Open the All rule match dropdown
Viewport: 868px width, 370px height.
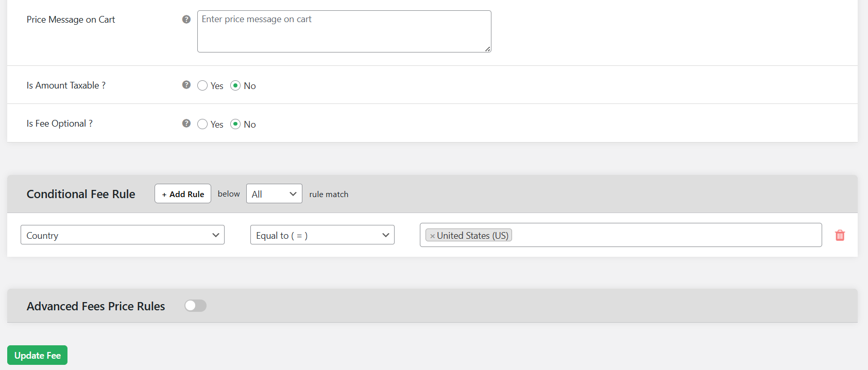[x=274, y=193]
